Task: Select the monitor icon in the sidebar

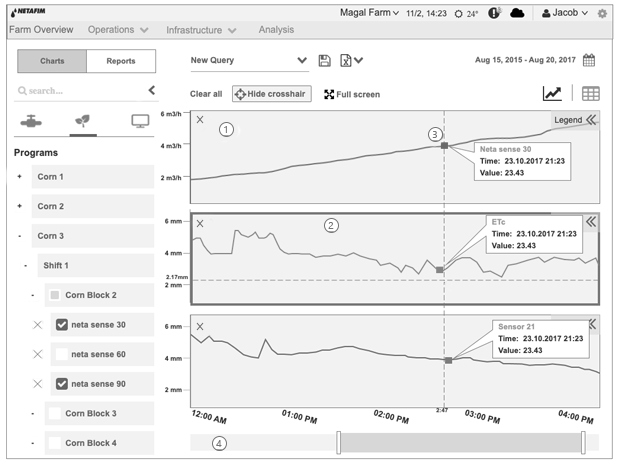Action: [x=140, y=121]
